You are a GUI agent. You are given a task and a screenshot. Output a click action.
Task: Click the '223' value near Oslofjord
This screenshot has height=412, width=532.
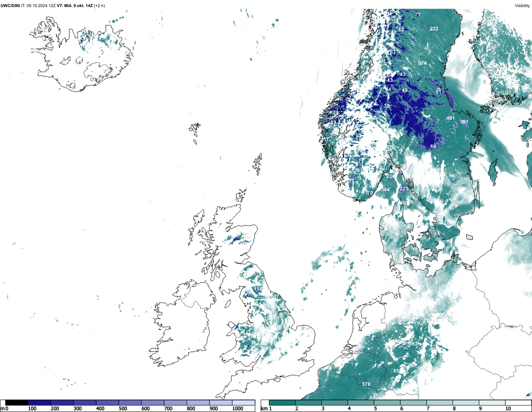pyautogui.click(x=404, y=189)
